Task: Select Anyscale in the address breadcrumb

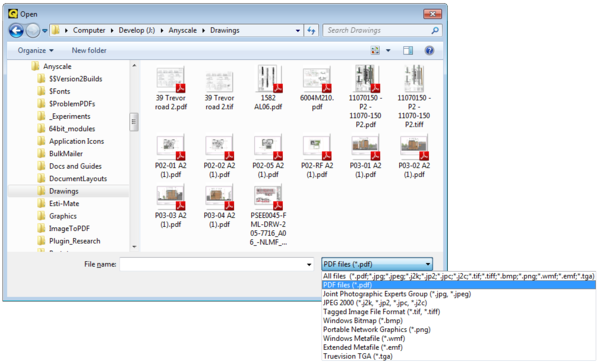Action: [x=183, y=30]
